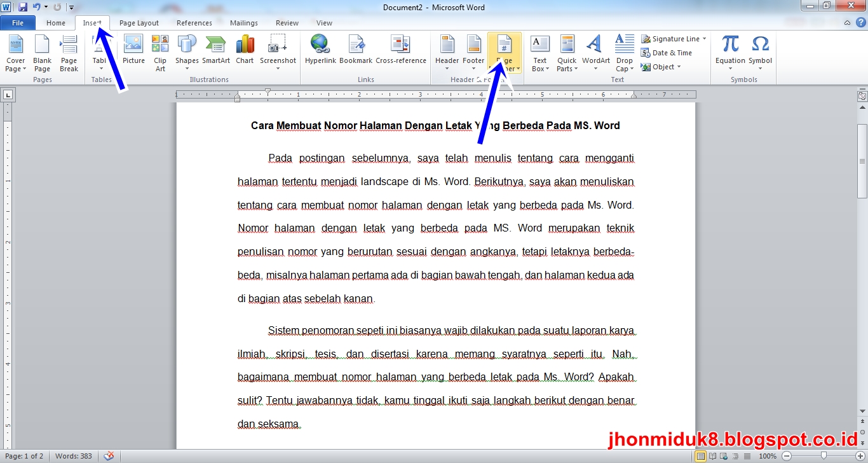Click the tab stop selector button
This screenshot has width=868, height=463.
pos(8,95)
